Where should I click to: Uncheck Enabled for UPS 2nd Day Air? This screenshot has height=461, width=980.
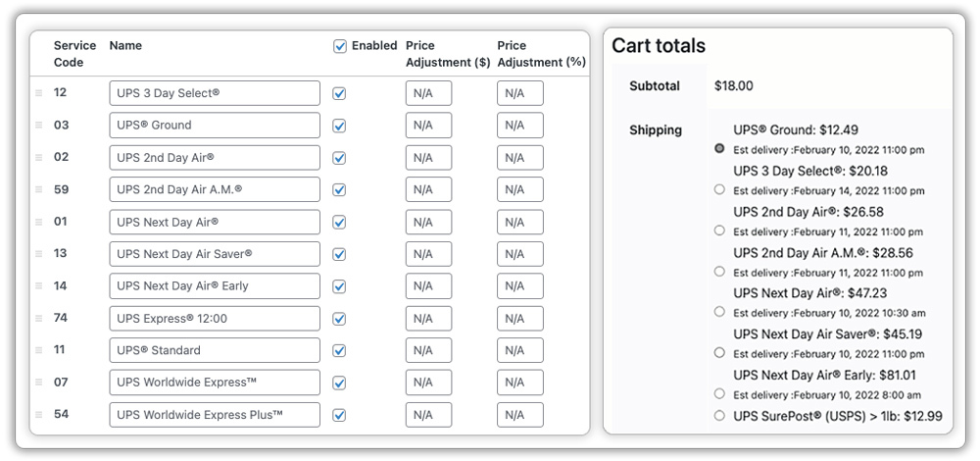point(339,158)
